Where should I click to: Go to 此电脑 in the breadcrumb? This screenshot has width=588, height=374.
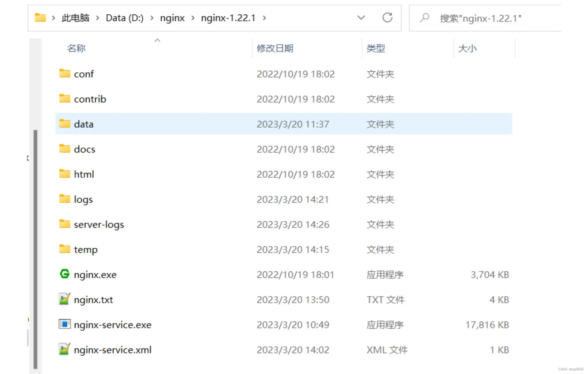[75, 18]
